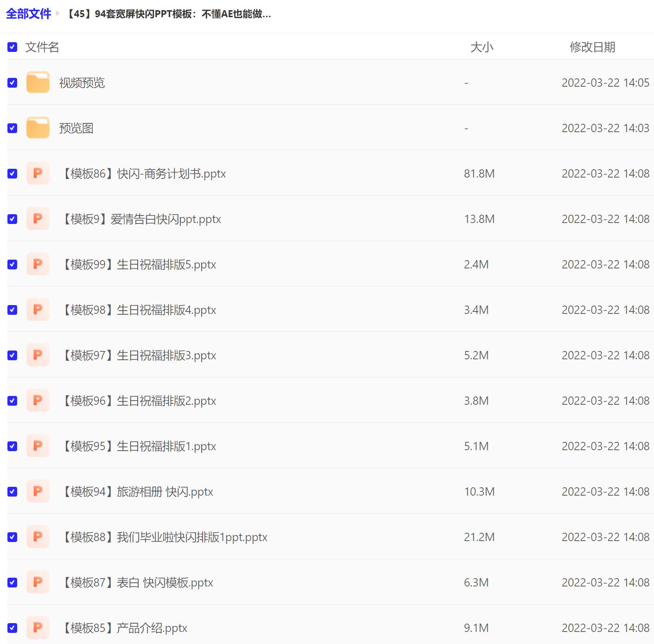Click the PPT icon for 模板86 商务计划书
Image resolution: width=654 pixels, height=644 pixels.
pos(38,173)
